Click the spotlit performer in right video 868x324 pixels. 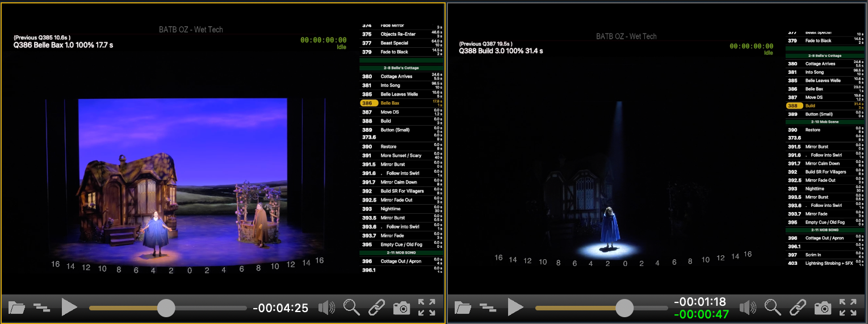(x=610, y=227)
